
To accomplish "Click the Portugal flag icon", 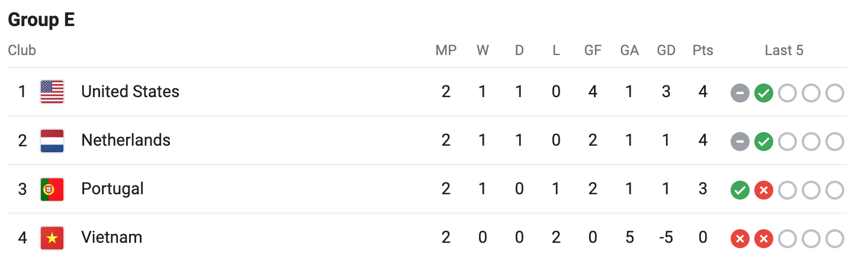I will tap(52, 190).
